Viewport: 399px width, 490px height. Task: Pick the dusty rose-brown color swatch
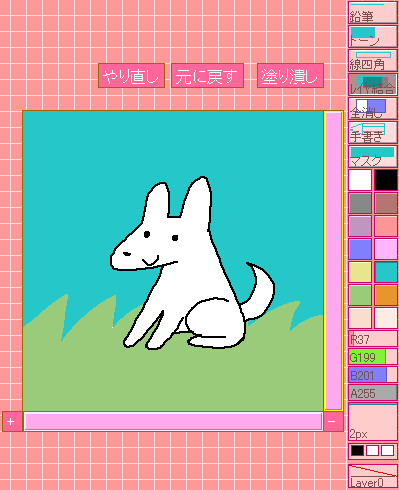(x=386, y=203)
